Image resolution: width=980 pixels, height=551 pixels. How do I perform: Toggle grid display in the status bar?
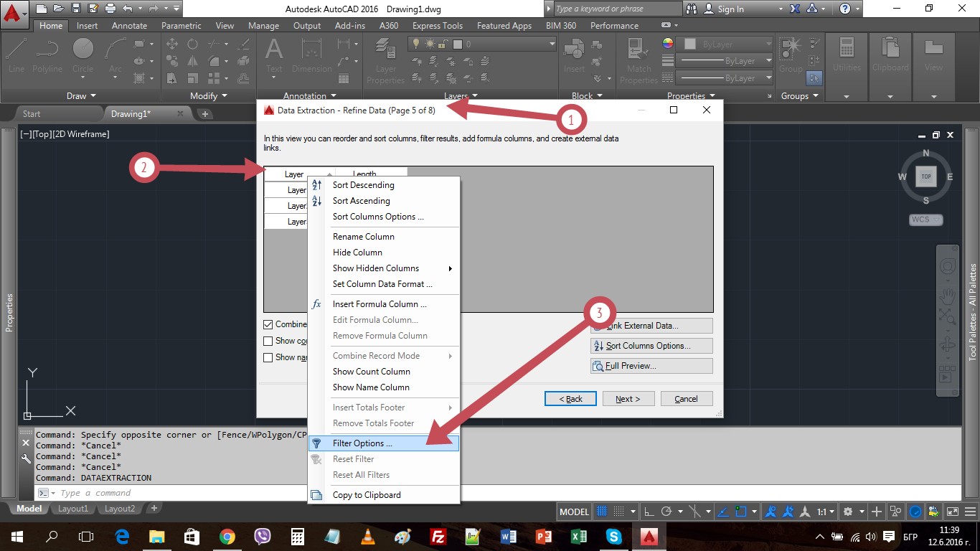(603, 512)
